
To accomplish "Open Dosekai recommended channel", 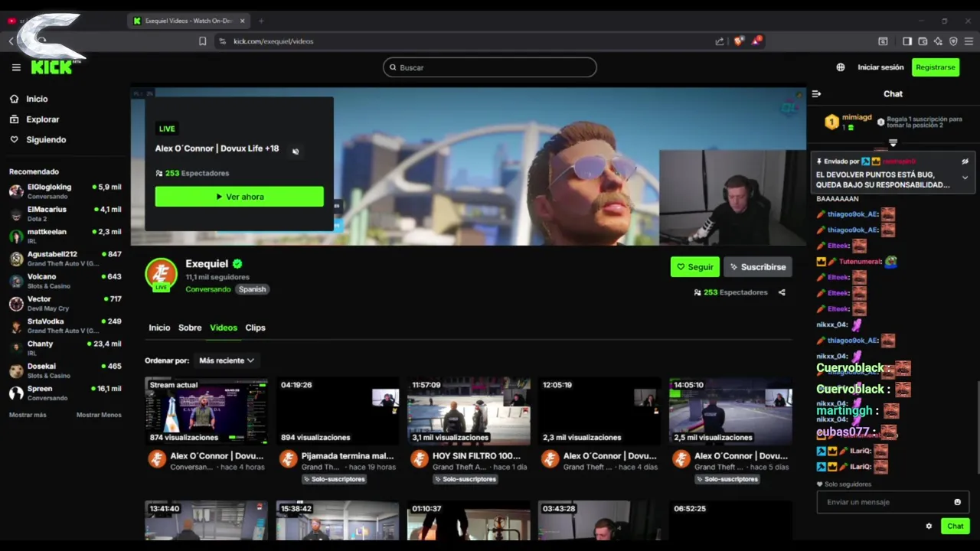I will point(65,370).
